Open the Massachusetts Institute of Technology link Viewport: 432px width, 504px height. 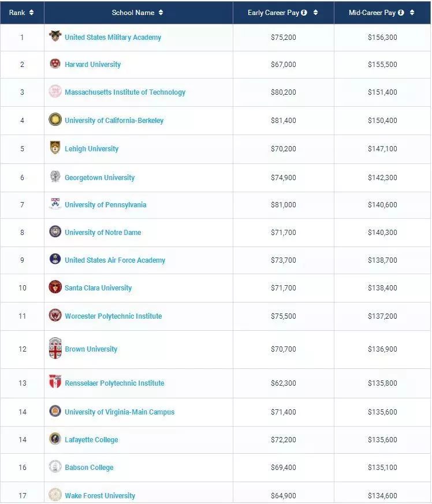pos(125,92)
